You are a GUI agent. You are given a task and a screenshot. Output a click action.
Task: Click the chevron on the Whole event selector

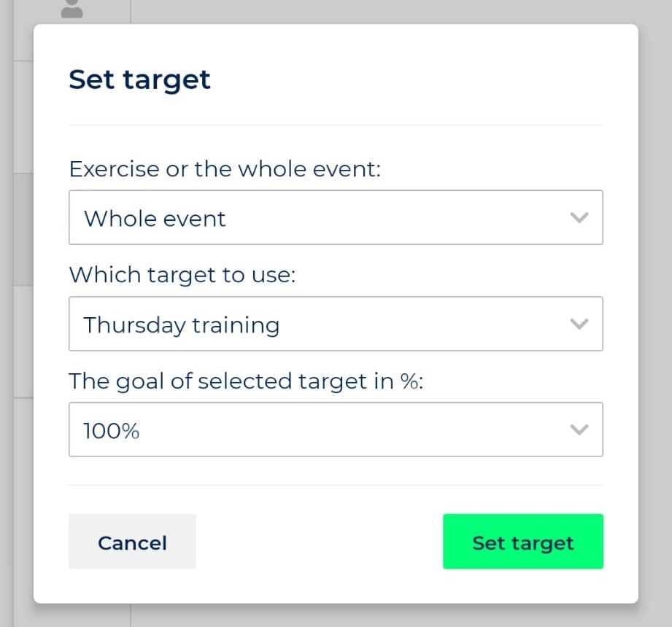(x=579, y=217)
